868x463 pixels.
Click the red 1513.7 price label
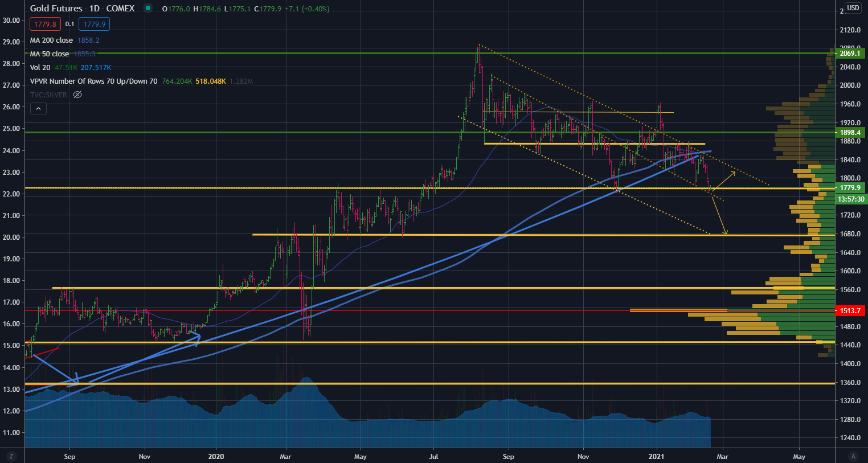(x=850, y=310)
